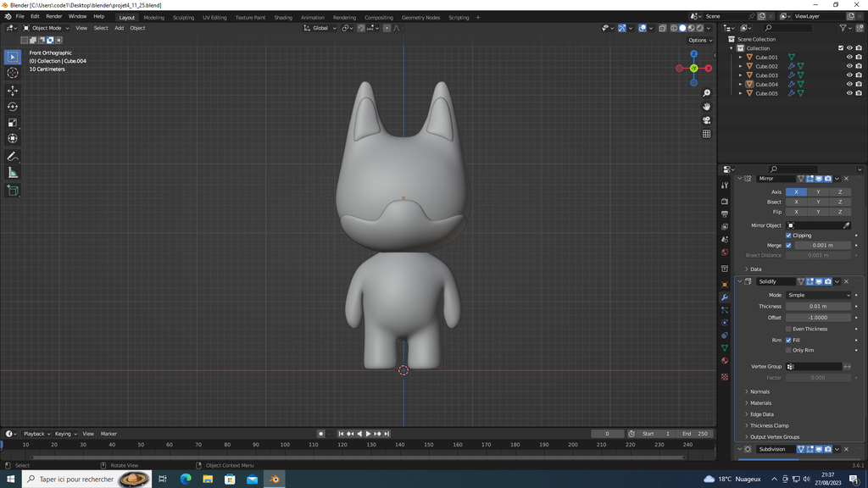Click the Add Cube tool
Image resolution: width=868 pixels, height=488 pixels.
(13, 191)
